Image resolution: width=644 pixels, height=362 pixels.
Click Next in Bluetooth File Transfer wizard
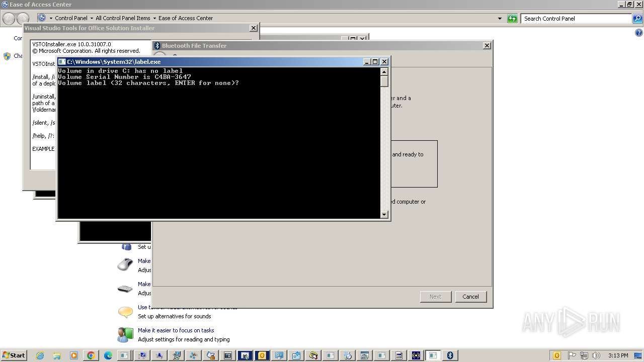point(435,297)
